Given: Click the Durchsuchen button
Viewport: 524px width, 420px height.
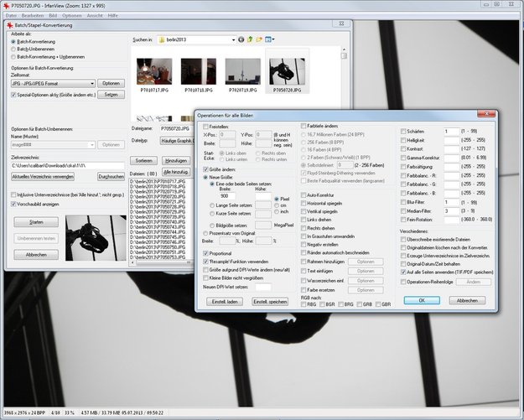Looking at the screenshot, I should pos(111,176).
